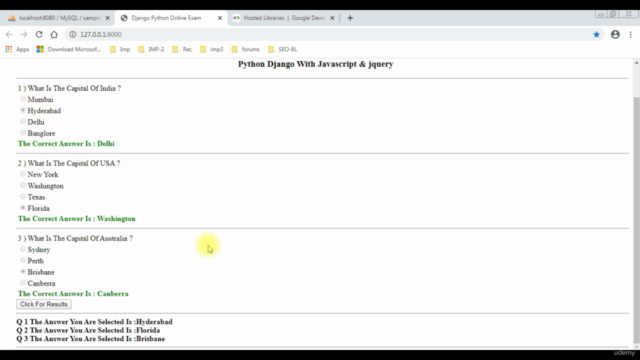The width and height of the screenshot is (640, 360).
Task: Go forward using the browser forward arrow
Action: tap(24, 35)
